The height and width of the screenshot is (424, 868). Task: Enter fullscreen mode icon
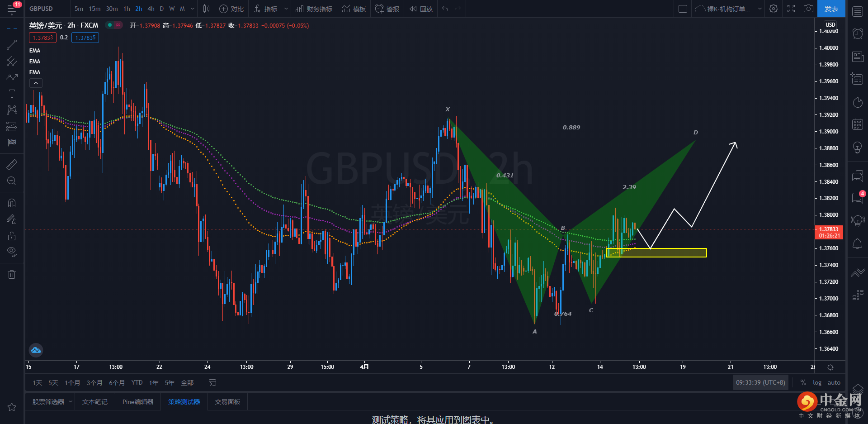[791, 9]
